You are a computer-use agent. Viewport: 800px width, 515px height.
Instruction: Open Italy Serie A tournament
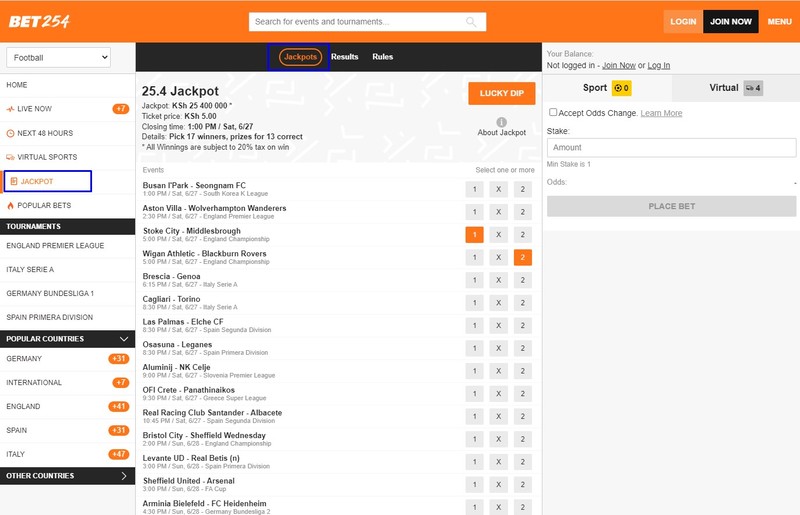pos(67,269)
